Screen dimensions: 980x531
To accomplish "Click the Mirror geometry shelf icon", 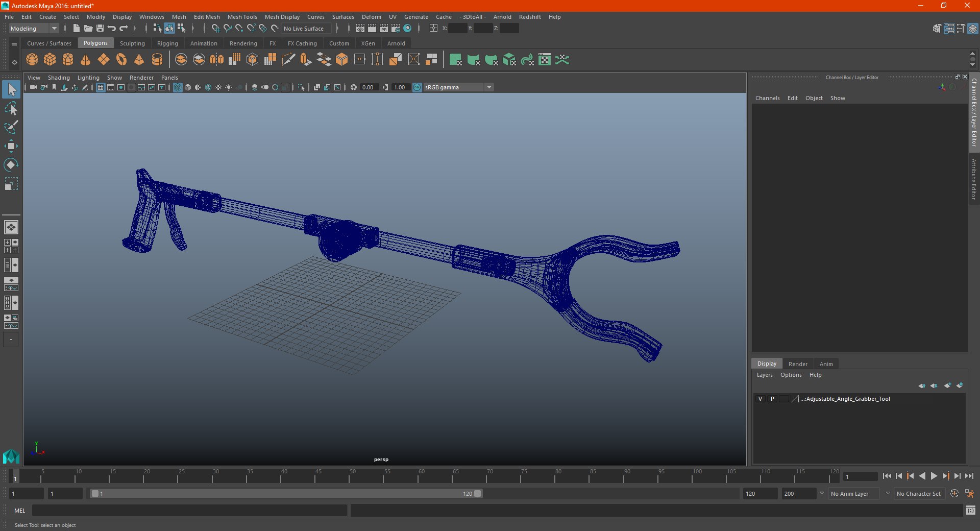I will (217, 60).
